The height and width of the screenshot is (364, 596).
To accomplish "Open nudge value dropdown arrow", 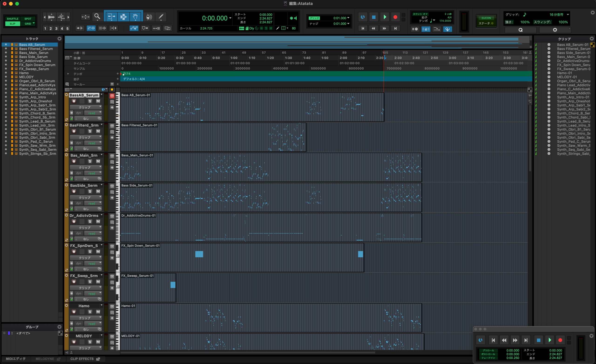I will [x=348, y=24].
